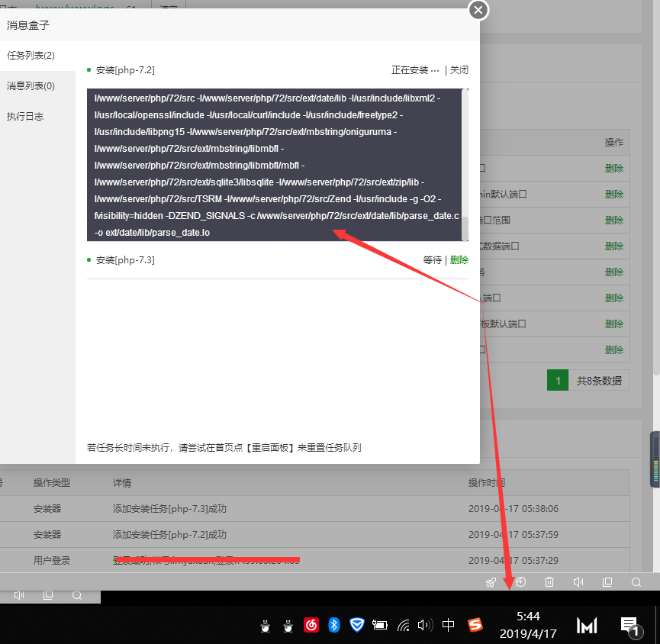Click the speaker icon in the bottom-right toolbar

click(578, 582)
